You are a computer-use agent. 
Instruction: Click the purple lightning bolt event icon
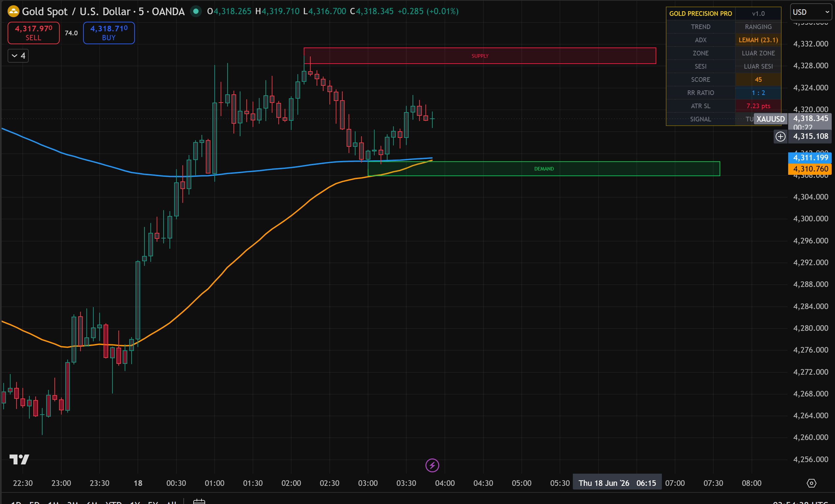click(x=432, y=465)
